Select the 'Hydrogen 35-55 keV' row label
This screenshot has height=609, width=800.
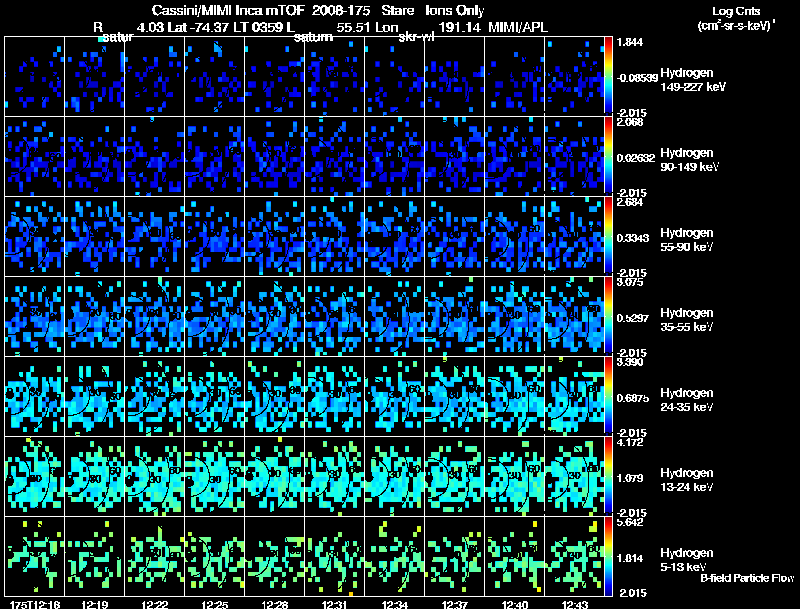tap(687, 320)
